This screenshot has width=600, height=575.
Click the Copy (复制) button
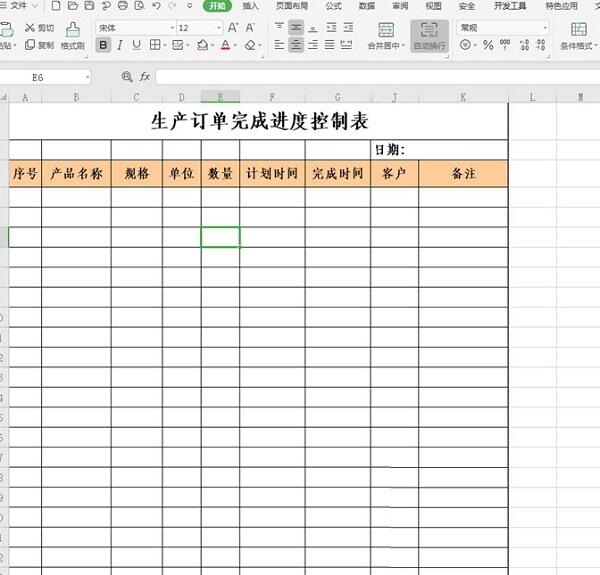pyautogui.click(x=39, y=45)
